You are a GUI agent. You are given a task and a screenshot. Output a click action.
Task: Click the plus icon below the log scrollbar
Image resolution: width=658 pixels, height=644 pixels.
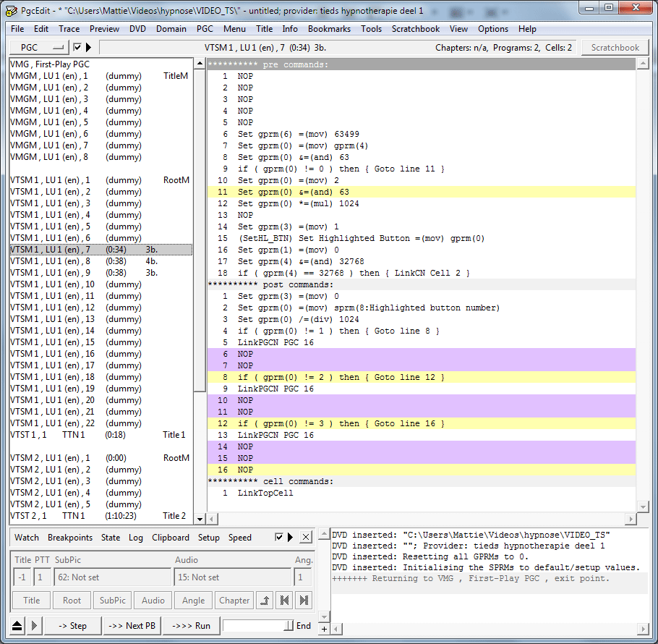[x=325, y=630]
